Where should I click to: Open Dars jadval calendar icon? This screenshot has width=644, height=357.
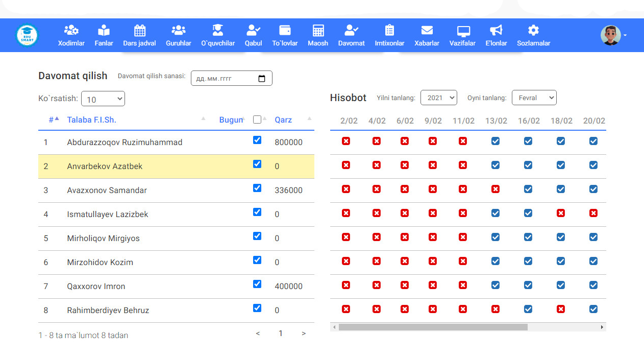139,30
